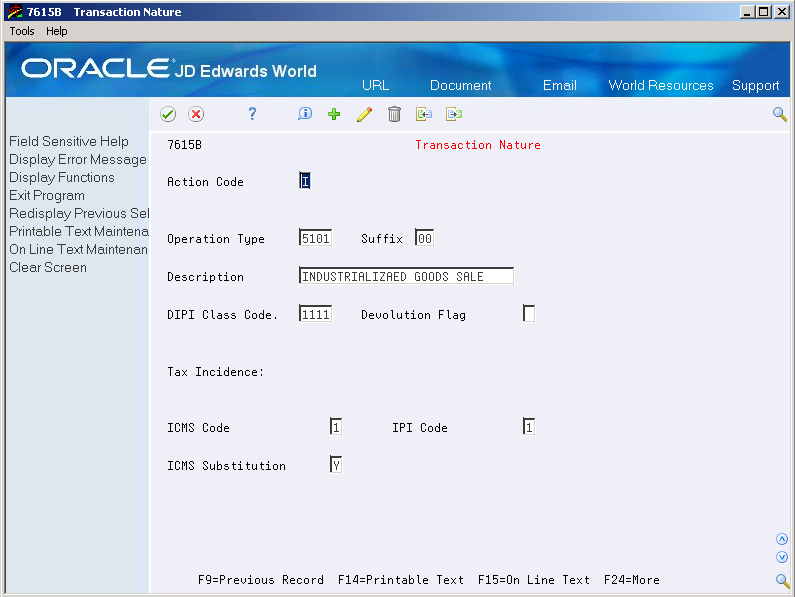Close the Transaction Nature window
Image resolution: width=795 pixels, height=597 pixels.
click(781, 12)
